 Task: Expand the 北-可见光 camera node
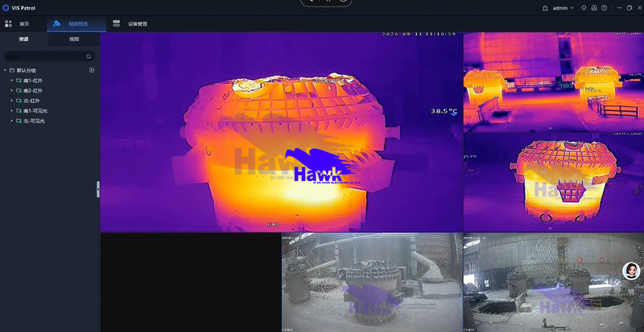11,121
